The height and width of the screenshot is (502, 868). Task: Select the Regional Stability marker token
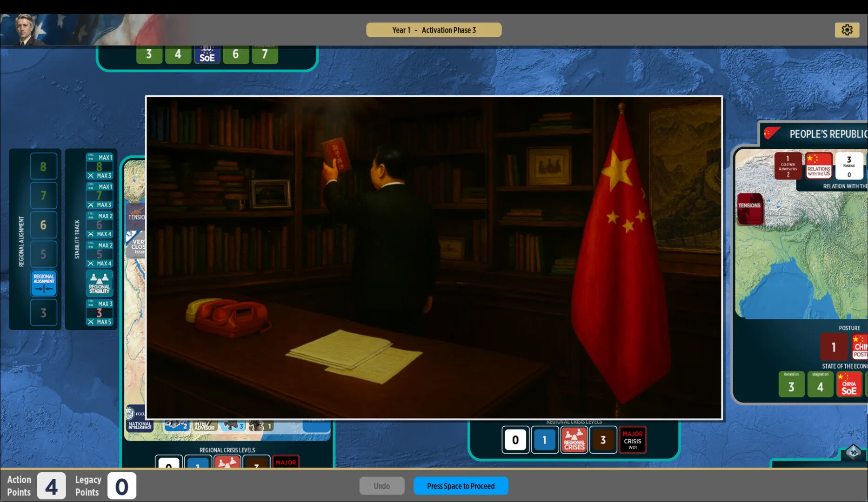(99, 283)
